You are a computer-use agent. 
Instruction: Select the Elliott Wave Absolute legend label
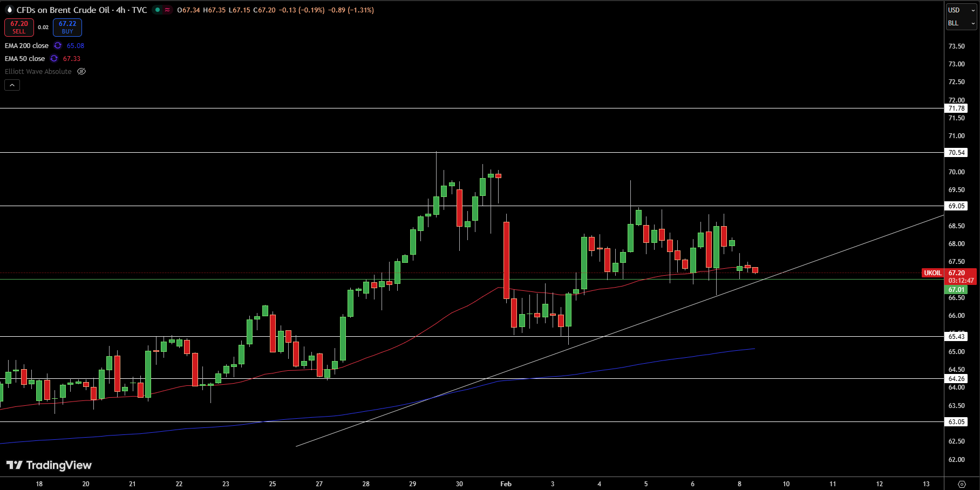tap(38, 72)
